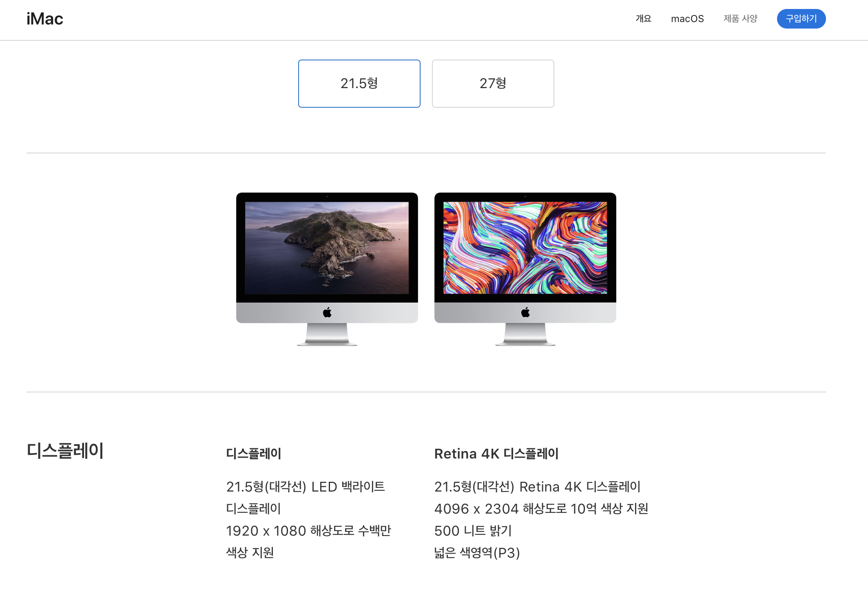
Task: Click Apple logo on right iMac
Action: pyautogui.click(x=525, y=313)
